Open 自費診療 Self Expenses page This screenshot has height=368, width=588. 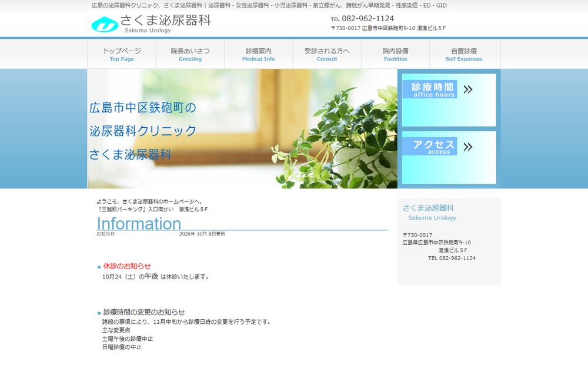tap(464, 54)
